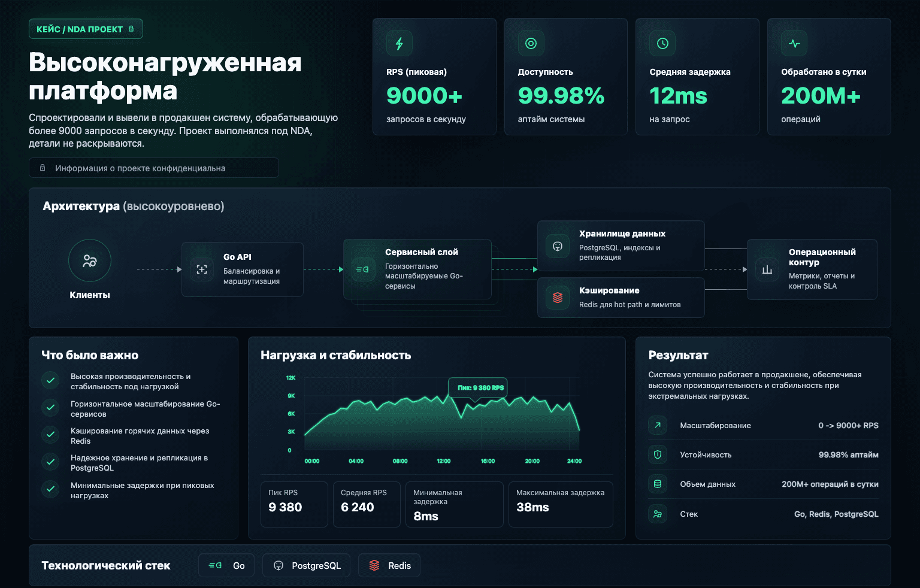Click the lightning bolt icon above RPS (пиковая)
The height and width of the screenshot is (588, 920).
pos(400,43)
